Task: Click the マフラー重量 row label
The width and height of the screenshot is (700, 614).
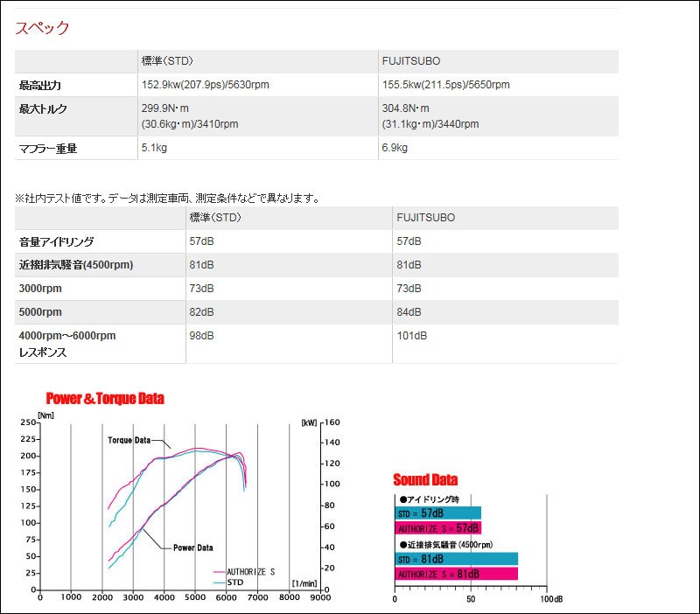Action: [x=48, y=149]
